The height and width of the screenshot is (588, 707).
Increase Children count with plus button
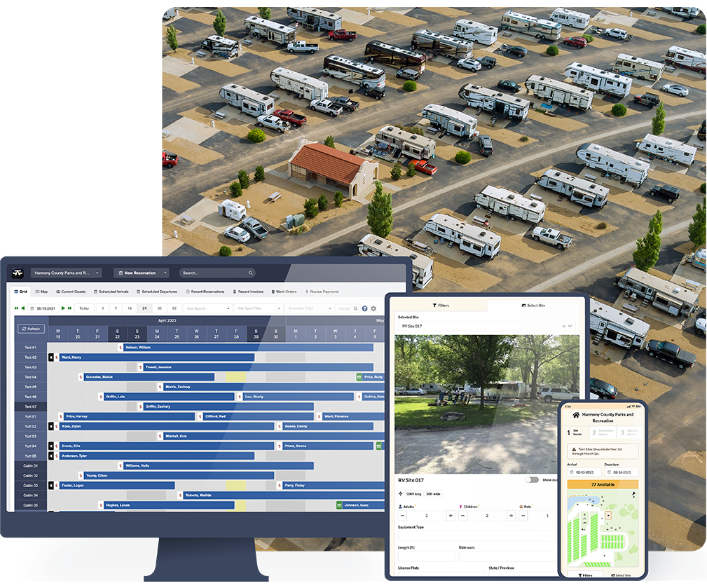coord(511,515)
